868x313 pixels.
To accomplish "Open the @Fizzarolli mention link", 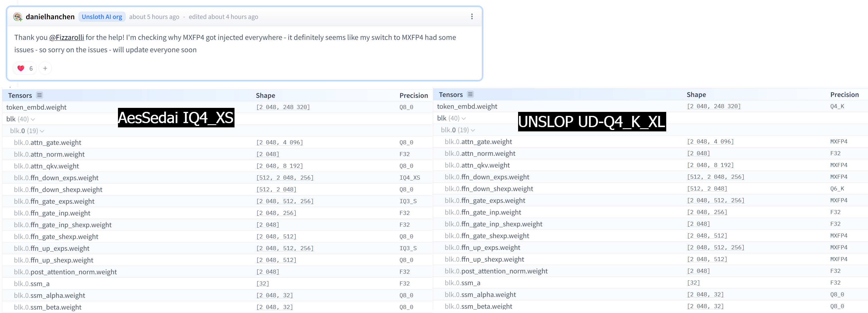I will [x=66, y=37].
